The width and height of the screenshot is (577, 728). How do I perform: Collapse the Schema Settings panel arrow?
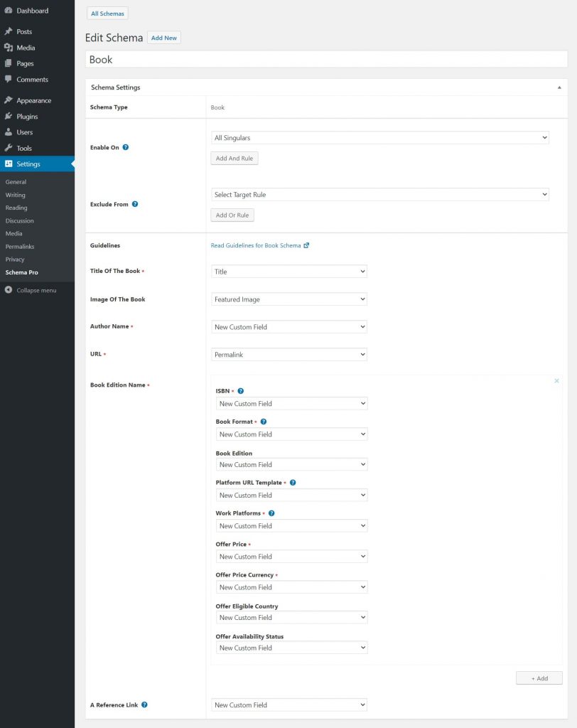pos(559,87)
